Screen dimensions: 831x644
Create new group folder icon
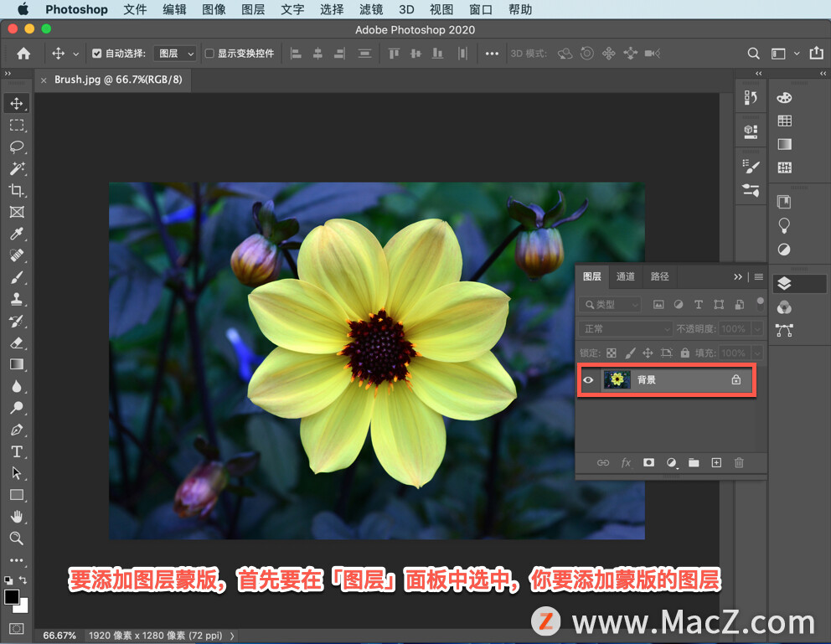[x=694, y=463]
